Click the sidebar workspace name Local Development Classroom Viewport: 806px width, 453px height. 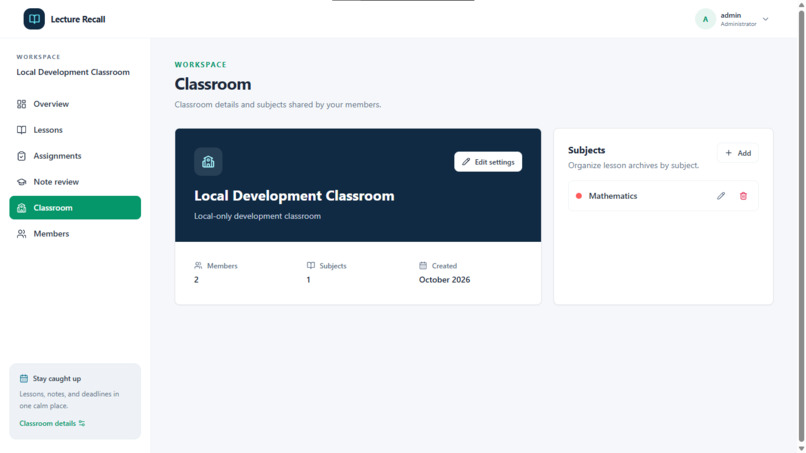tap(73, 72)
